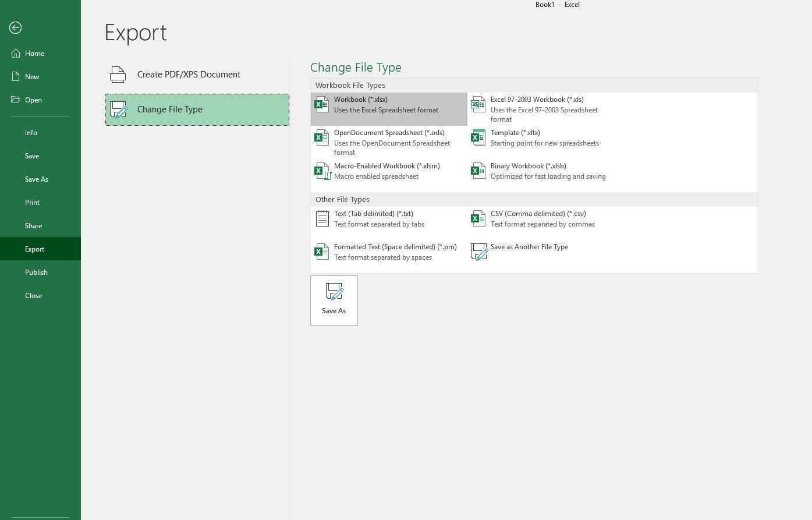Choose Workbook (*.xlsx) file type text
This screenshot has width=812, height=520.
(x=361, y=100)
